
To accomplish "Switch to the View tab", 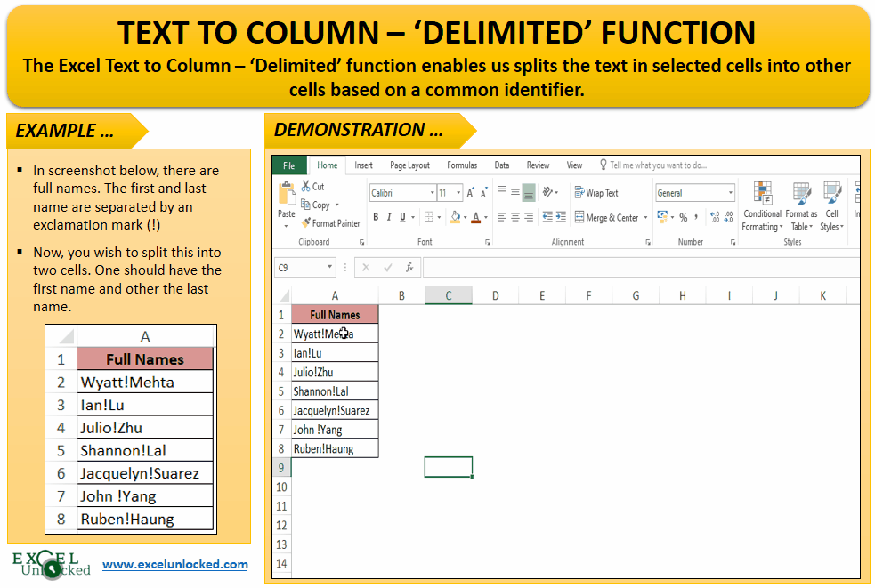I will click(574, 165).
